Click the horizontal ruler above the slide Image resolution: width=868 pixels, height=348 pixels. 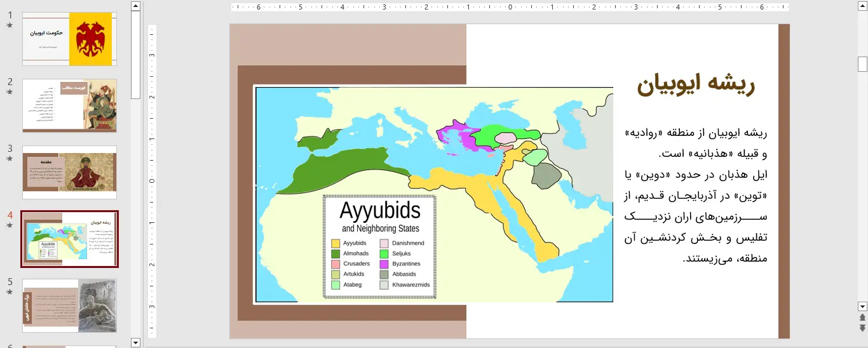(510, 8)
